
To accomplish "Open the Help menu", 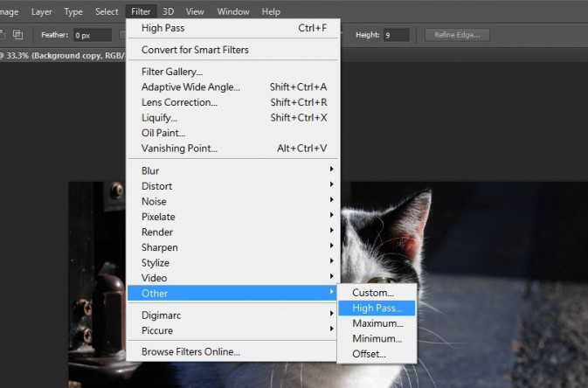I will [271, 12].
